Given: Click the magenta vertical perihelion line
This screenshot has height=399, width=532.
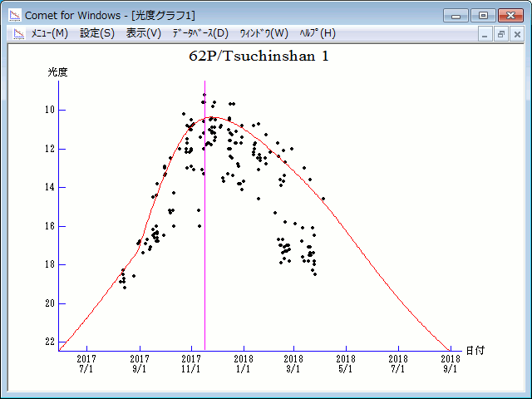Looking at the screenshot, I should (204, 249).
